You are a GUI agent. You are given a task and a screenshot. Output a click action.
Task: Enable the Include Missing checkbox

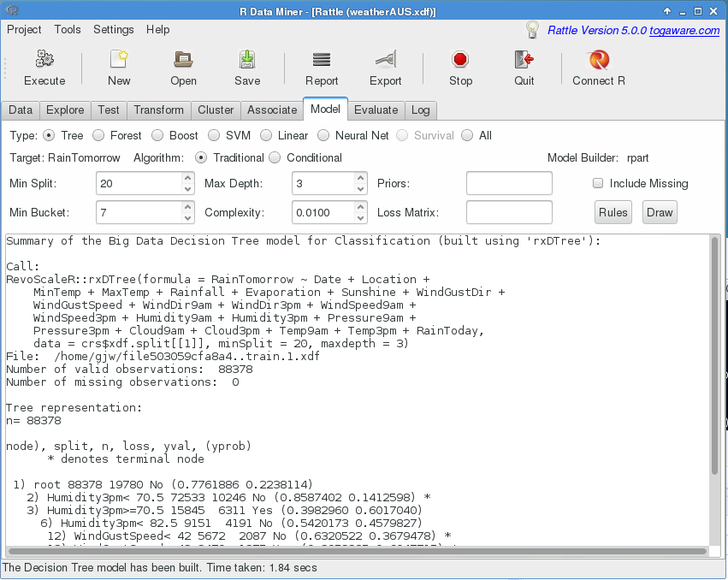[599, 183]
